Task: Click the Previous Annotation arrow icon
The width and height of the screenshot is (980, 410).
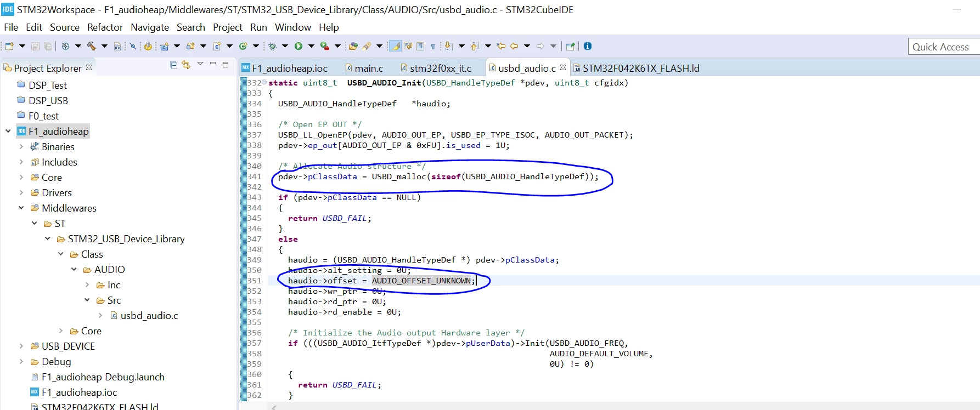Action: click(x=475, y=47)
